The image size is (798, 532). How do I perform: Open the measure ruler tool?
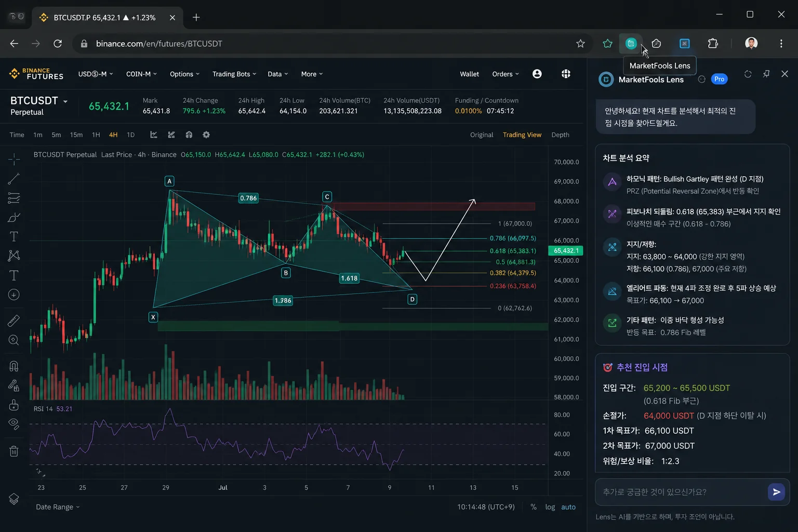[x=14, y=321]
